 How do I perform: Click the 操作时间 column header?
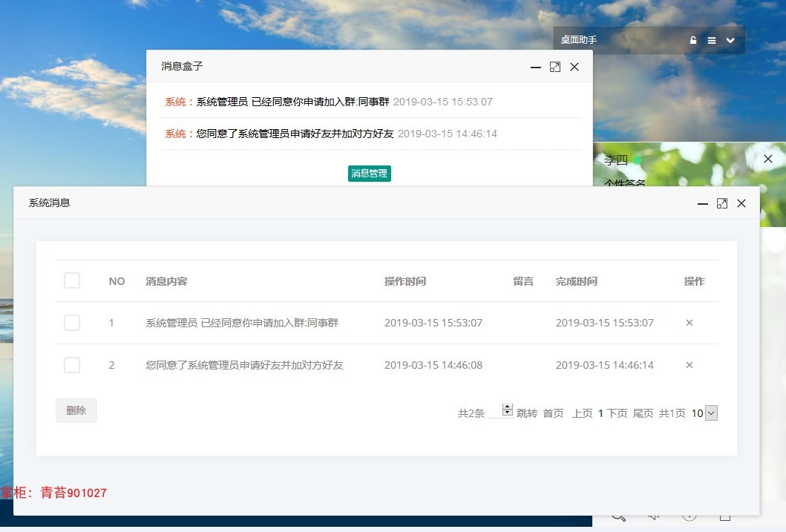405,281
